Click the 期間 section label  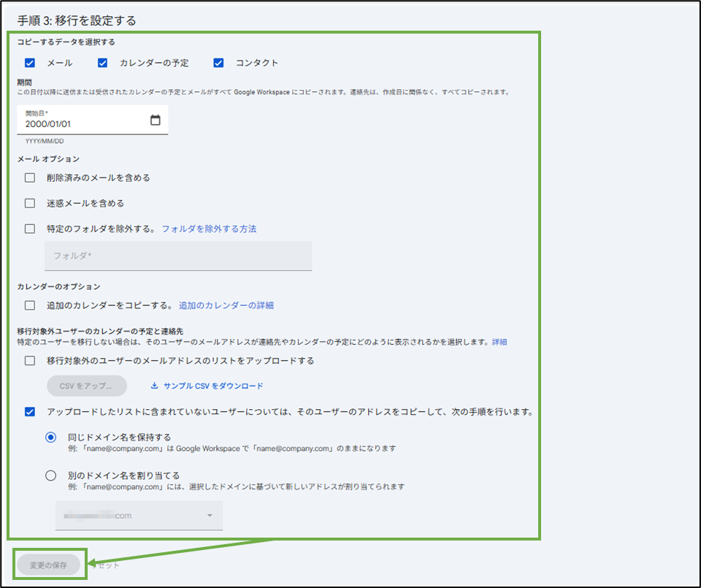tap(25, 83)
